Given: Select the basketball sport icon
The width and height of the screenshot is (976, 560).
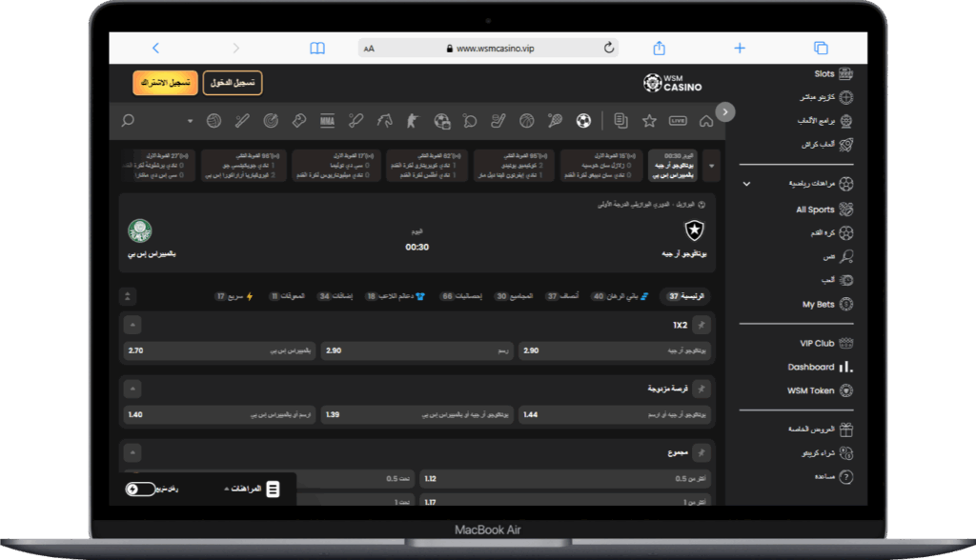Looking at the screenshot, I should 527,121.
